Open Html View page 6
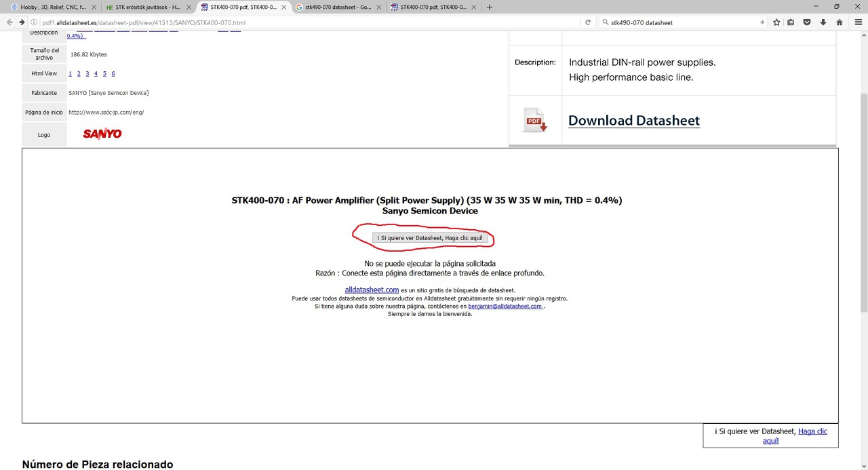This screenshot has height=470, width=868. [113, 74]
